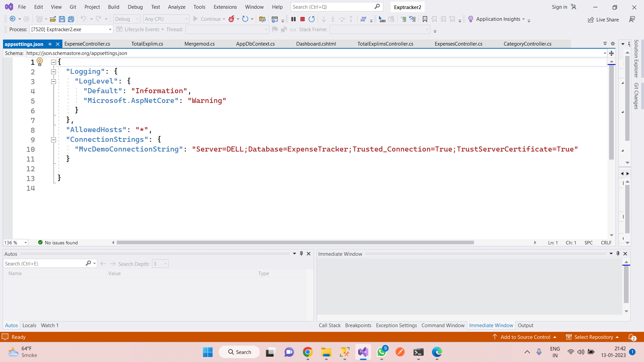This screenshot has width=644, height=362.
Task: Click the Stop Debugging red square icon
Action: (303, 19)
